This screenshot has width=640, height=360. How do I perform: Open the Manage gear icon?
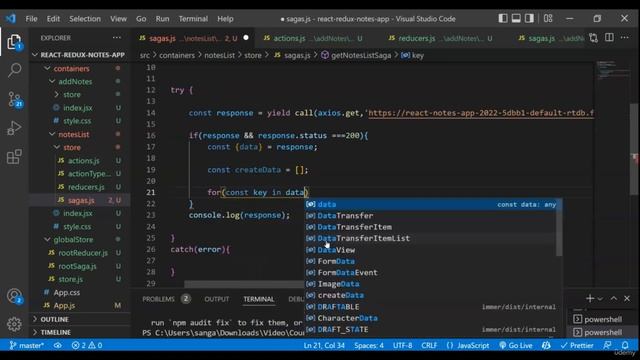[14, 324]
